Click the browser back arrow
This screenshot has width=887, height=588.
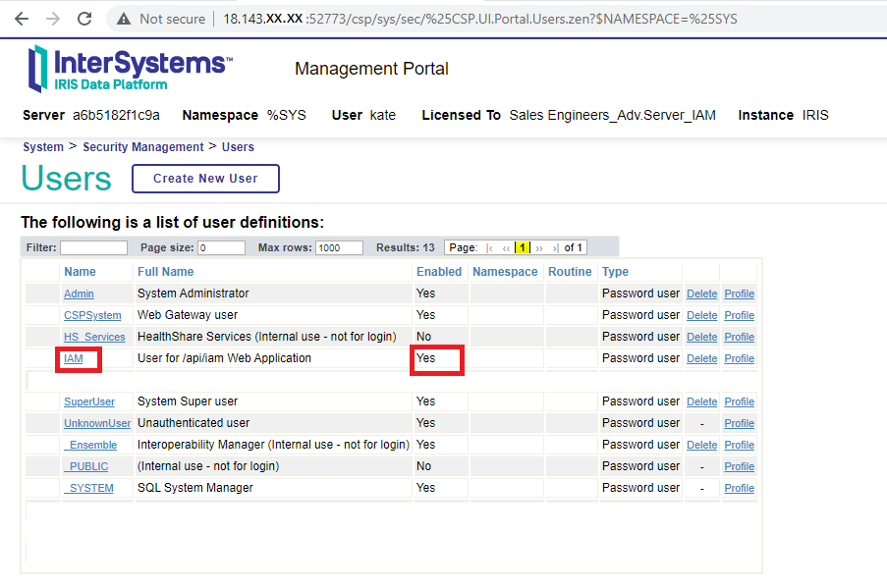tap(21, 19)
